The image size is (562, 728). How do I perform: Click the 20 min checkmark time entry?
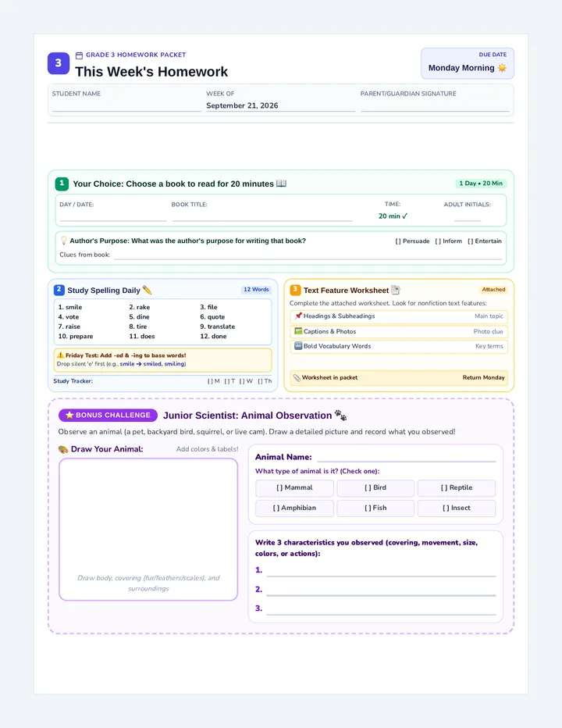(x=393, y=216)
